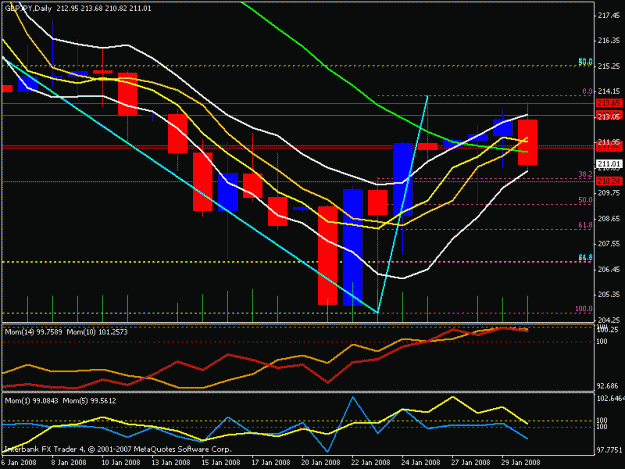This screenshot has width=625, height=469.
Task: Click the 17 Jan 2008 date label
Action: coord(270,462)
